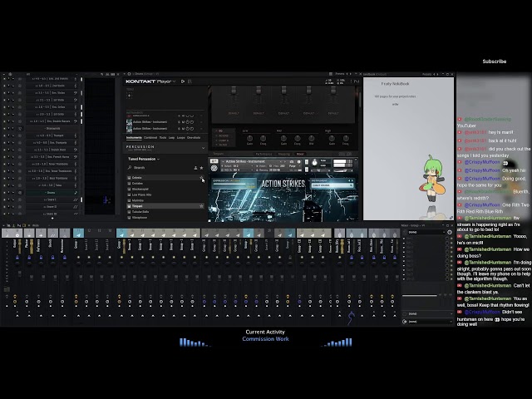532x399 pixels.
Task: Favorite the Timpani preset star
Action: tap(201, 206)
